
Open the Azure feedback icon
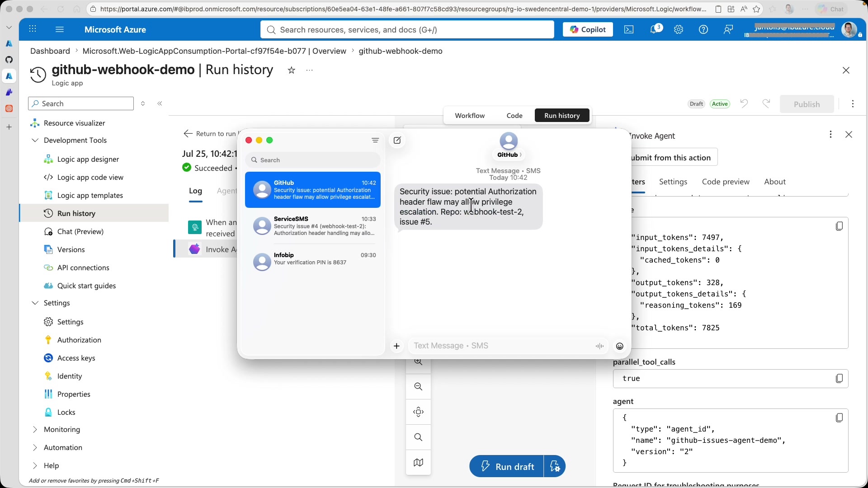pos(728,29)
